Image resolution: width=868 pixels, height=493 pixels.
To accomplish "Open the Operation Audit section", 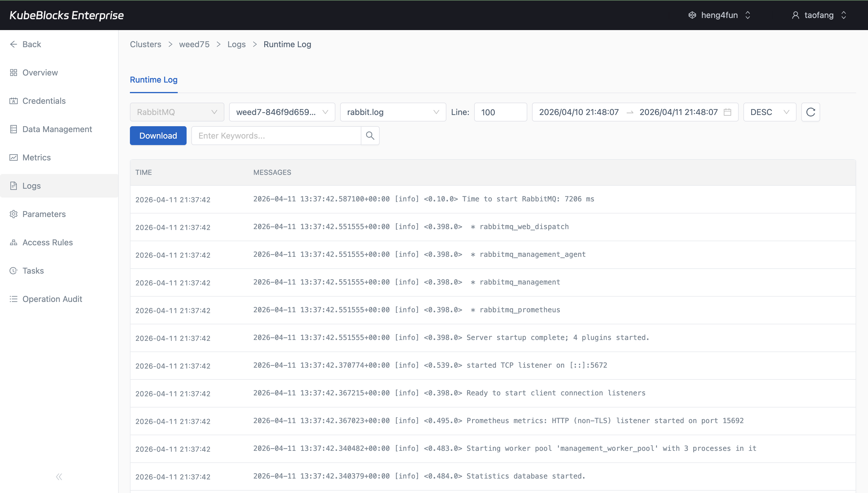I will point(52,299).
